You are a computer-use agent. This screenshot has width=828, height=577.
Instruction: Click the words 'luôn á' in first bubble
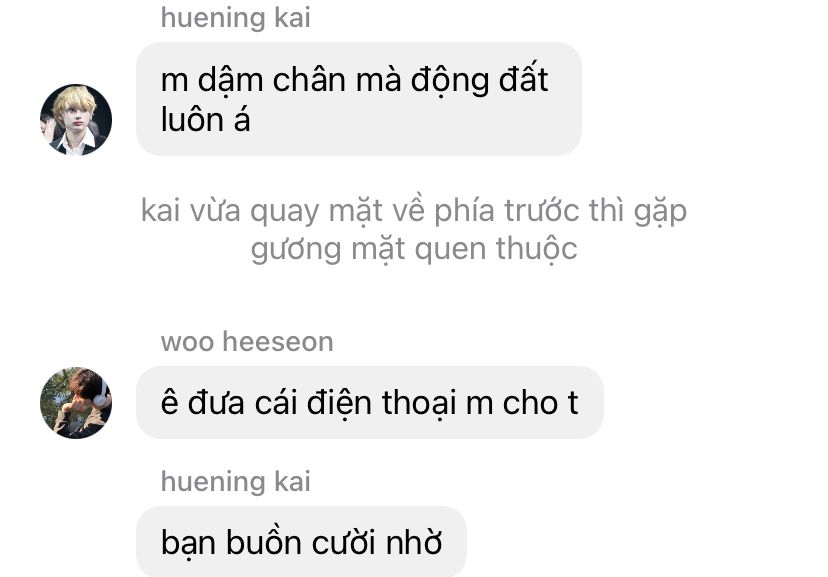[205, 120]
